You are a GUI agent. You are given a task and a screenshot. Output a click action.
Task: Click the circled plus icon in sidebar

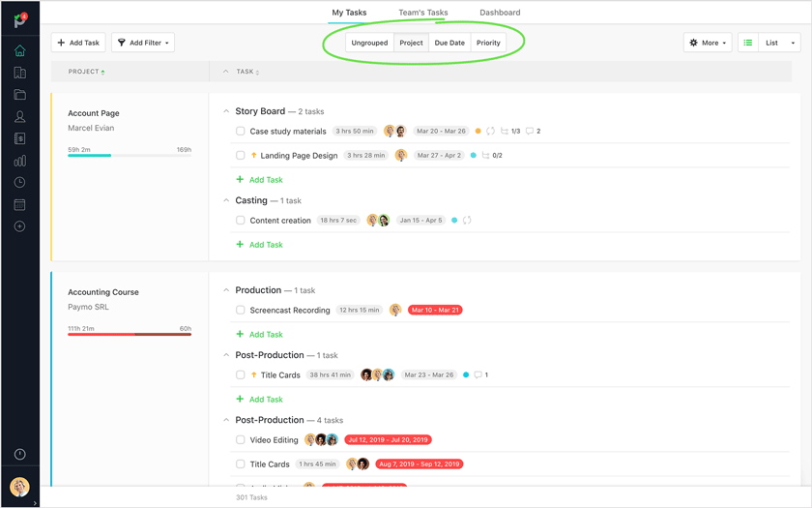coord(19,226)
